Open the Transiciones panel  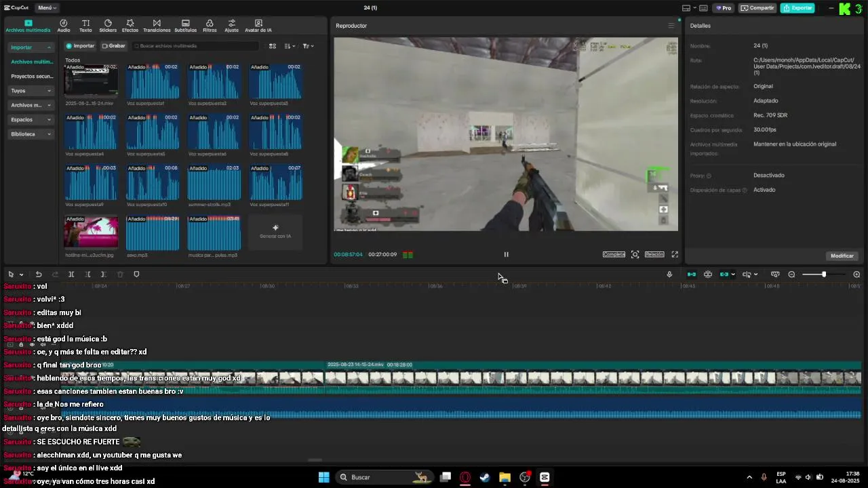tap(157, 26)
